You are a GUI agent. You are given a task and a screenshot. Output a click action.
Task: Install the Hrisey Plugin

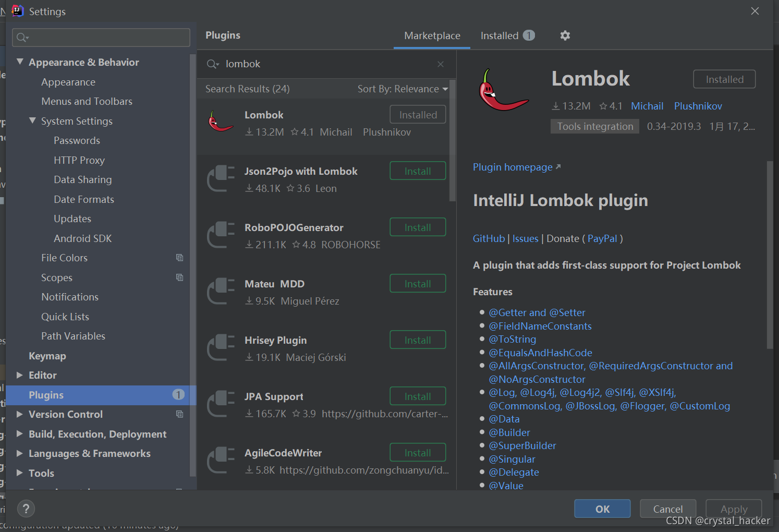click(418, 340)
